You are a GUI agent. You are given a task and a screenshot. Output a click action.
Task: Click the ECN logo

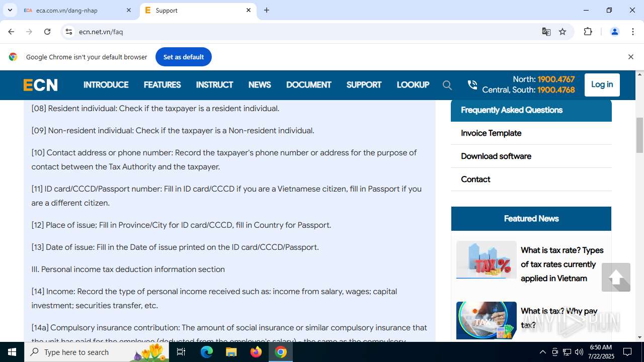point(40,85)
